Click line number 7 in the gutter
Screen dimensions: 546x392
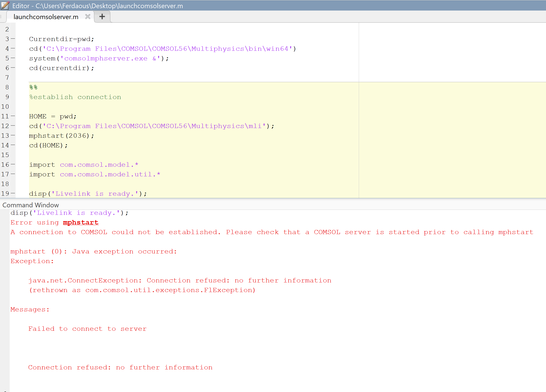coord(7,78)
